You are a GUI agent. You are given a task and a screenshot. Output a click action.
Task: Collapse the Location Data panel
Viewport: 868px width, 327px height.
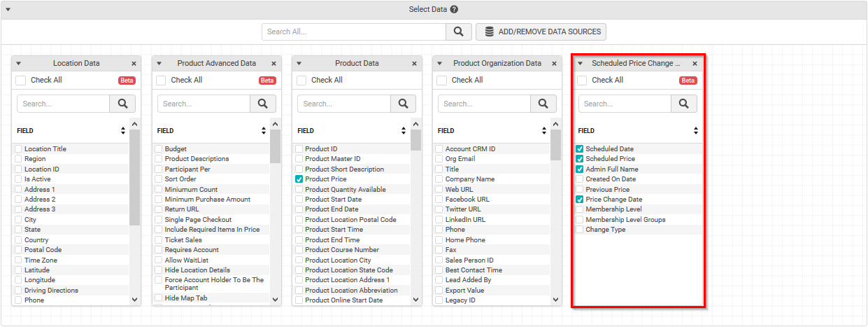[x=19, y=64]
